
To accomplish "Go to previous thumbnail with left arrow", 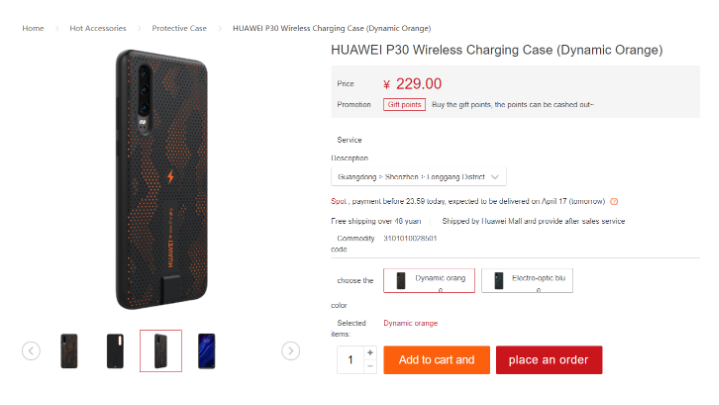I will 31,351.
